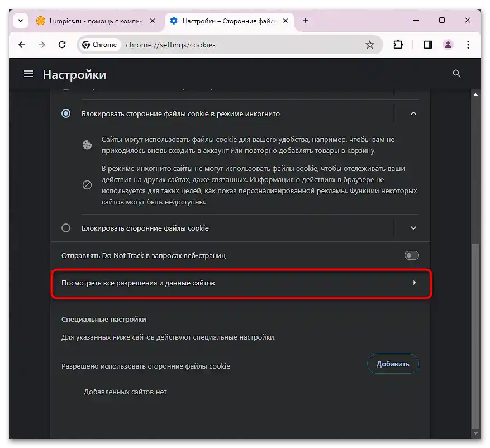
Task: Expand 'Блокировать сторонние файлы cookie' details
Action: click(x=413, y=228)
